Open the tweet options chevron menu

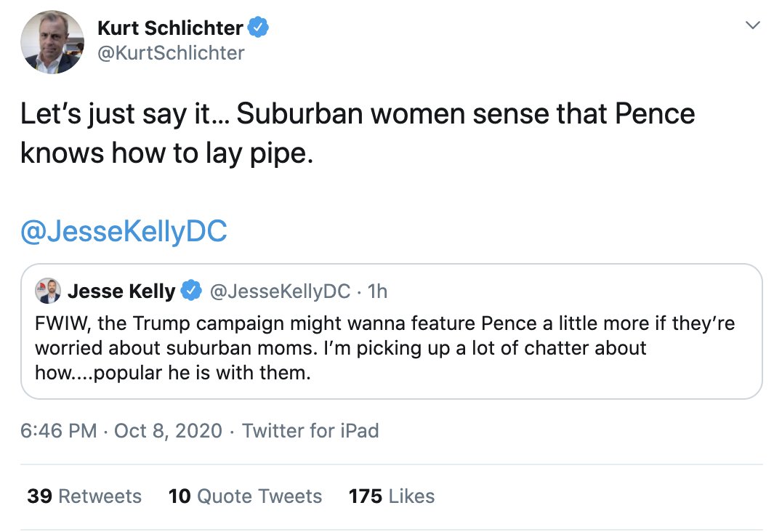753,25
